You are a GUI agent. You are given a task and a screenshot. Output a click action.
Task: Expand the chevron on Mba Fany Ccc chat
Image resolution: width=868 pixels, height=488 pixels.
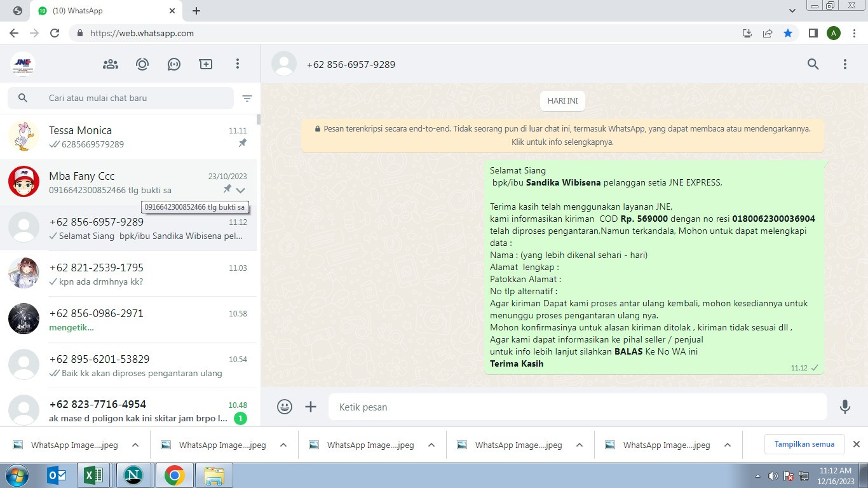(240, 190)
